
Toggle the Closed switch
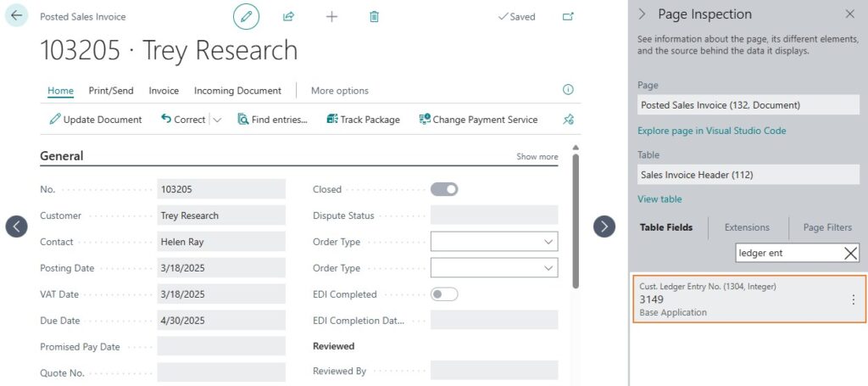point(444,189)
